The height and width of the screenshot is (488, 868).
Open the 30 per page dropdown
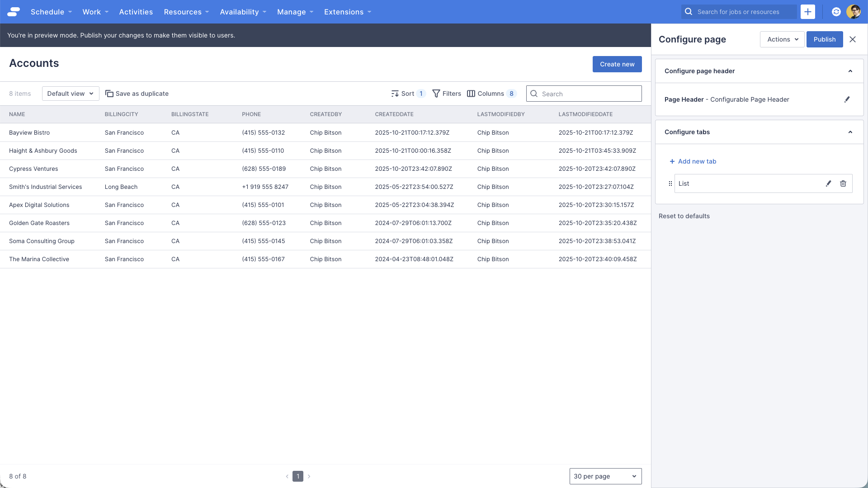(605, 476)
